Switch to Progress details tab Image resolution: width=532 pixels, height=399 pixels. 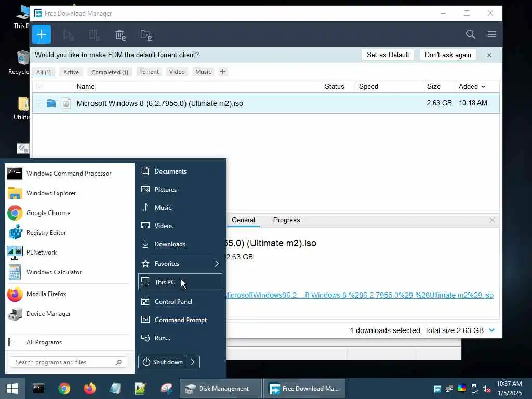click(x=286, y=220)
